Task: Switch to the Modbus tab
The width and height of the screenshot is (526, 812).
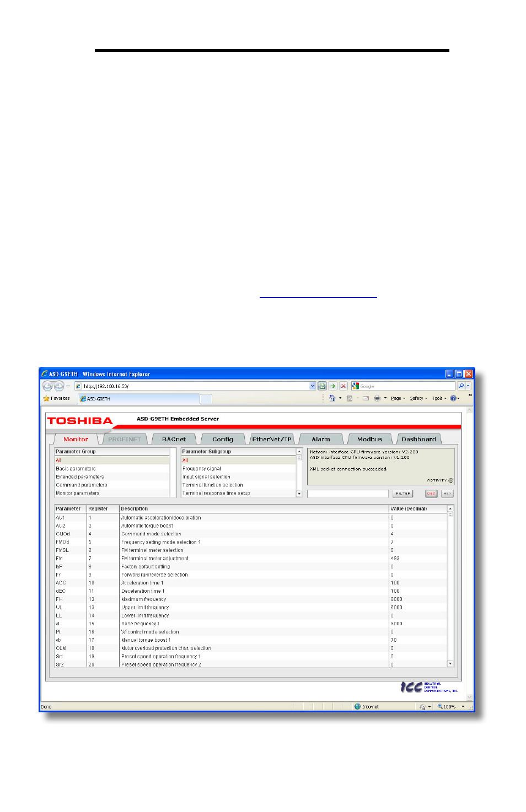Action: (369, 439)
